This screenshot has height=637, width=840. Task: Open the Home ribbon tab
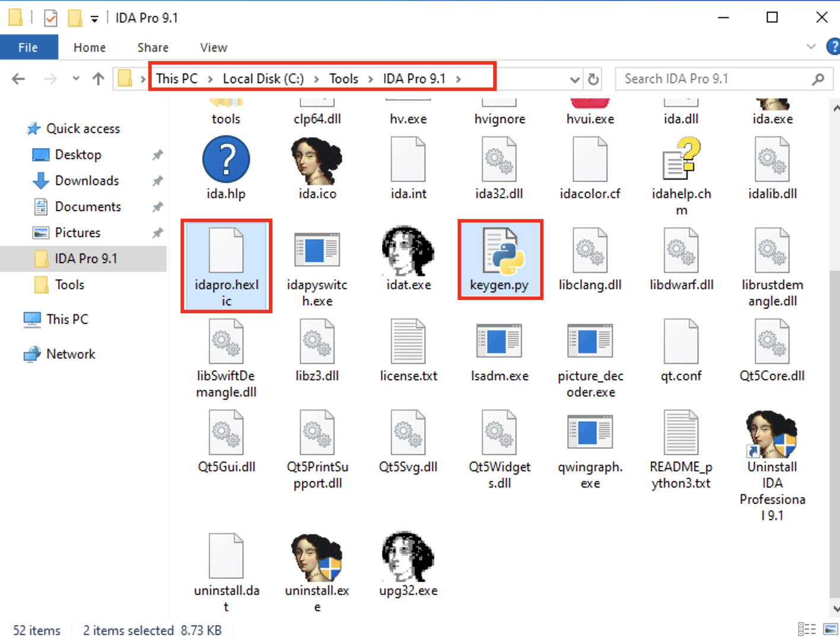[90, 47]
